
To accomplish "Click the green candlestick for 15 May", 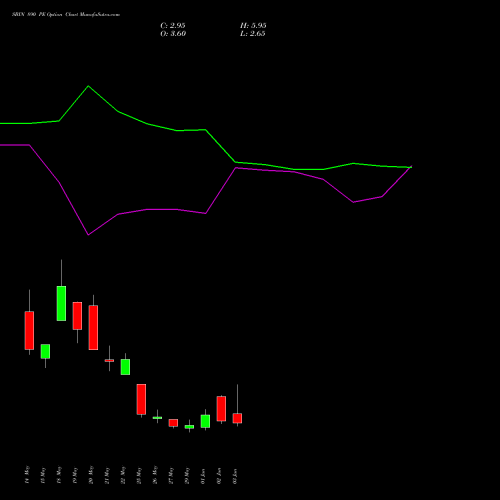I will [x=45, y=351].
